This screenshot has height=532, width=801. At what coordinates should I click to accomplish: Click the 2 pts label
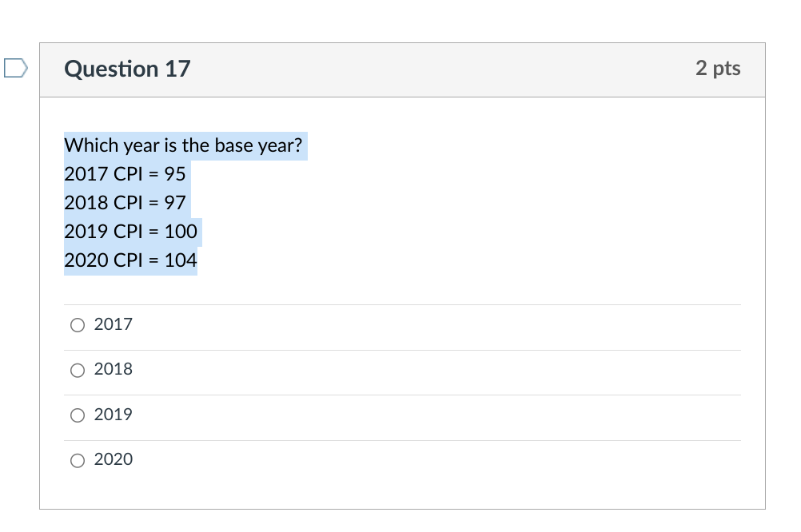(x=719, y=69)
